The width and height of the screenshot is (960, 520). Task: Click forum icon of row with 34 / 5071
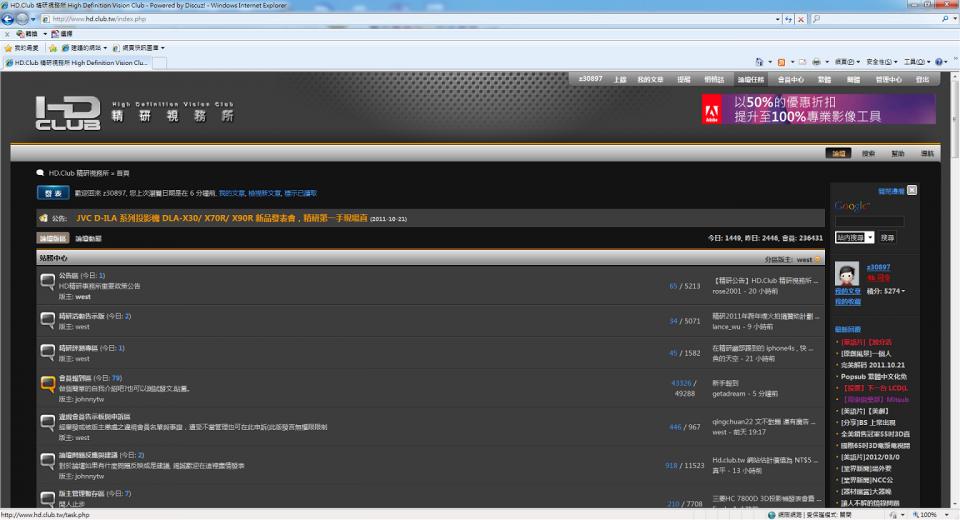47,319
